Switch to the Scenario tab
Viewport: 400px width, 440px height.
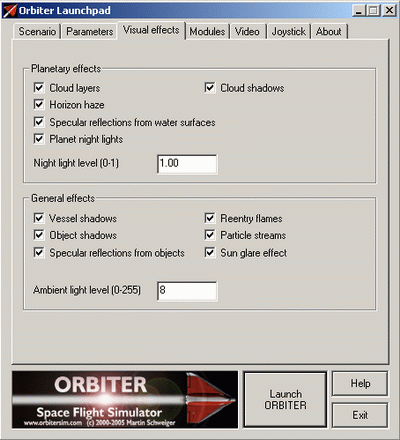[x=37, y=32]
